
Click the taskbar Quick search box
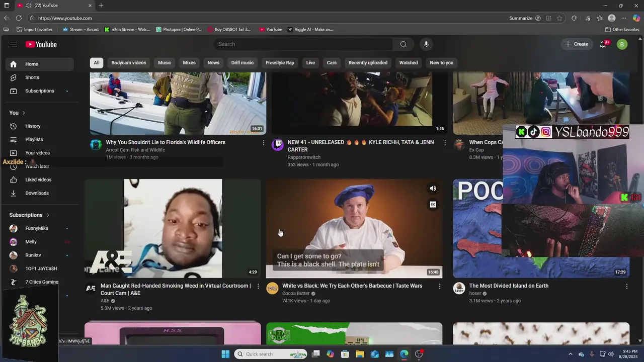(x=271, y=354)
